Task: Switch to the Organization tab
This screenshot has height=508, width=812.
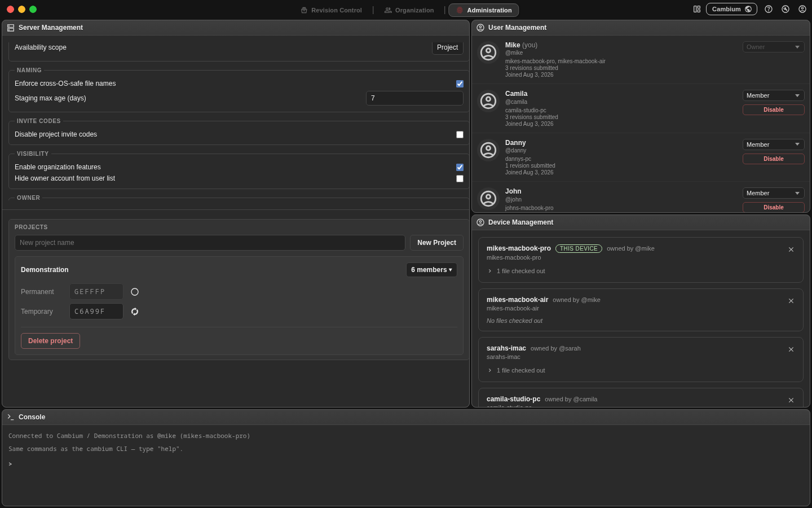Action: [409, 10]
